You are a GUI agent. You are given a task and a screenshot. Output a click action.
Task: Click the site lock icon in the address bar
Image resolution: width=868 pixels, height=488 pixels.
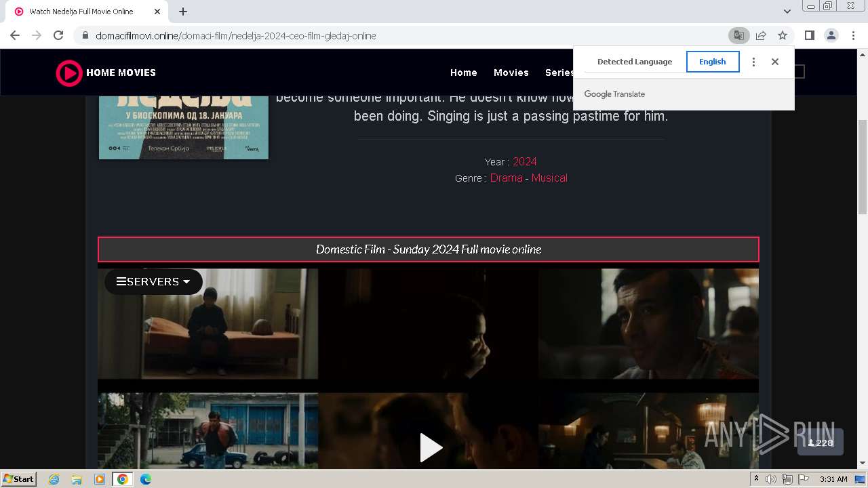[x=85, y=36]
